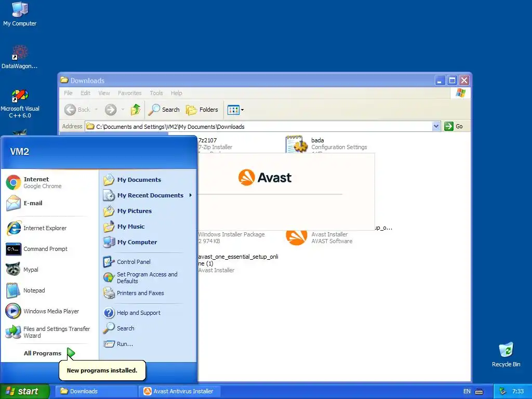
Task: Click the New programs installed balloon
Action: tap(102, 370)
